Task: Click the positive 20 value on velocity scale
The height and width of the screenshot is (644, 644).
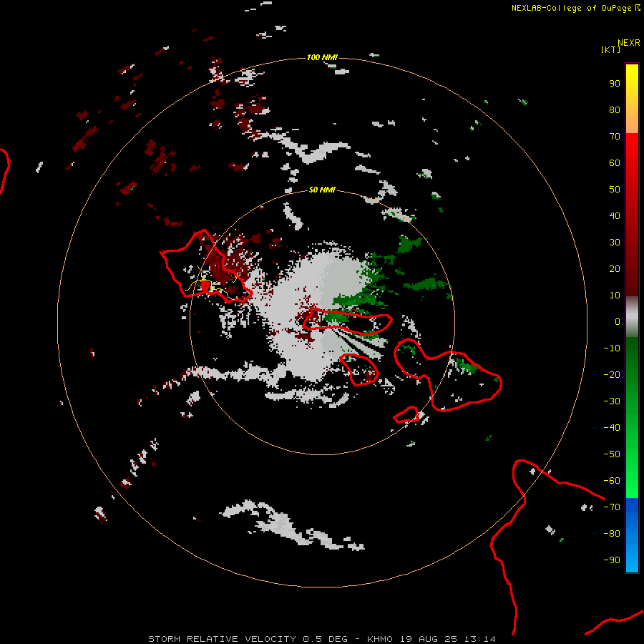Action: [615, 268]
